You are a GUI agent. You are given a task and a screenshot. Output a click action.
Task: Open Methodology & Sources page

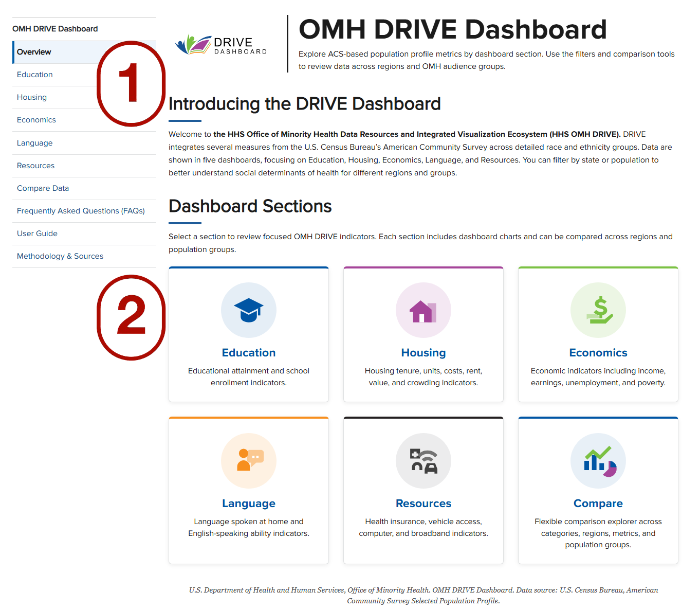click(x=84, y=256)
